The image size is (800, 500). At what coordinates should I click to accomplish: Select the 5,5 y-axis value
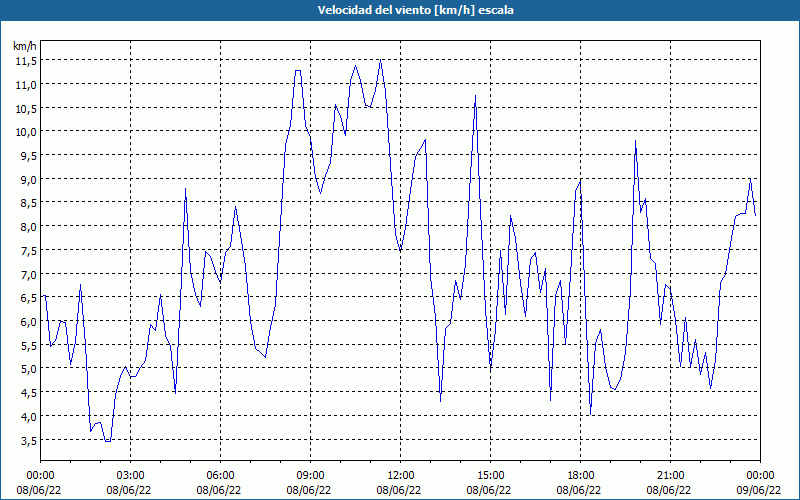28,345
